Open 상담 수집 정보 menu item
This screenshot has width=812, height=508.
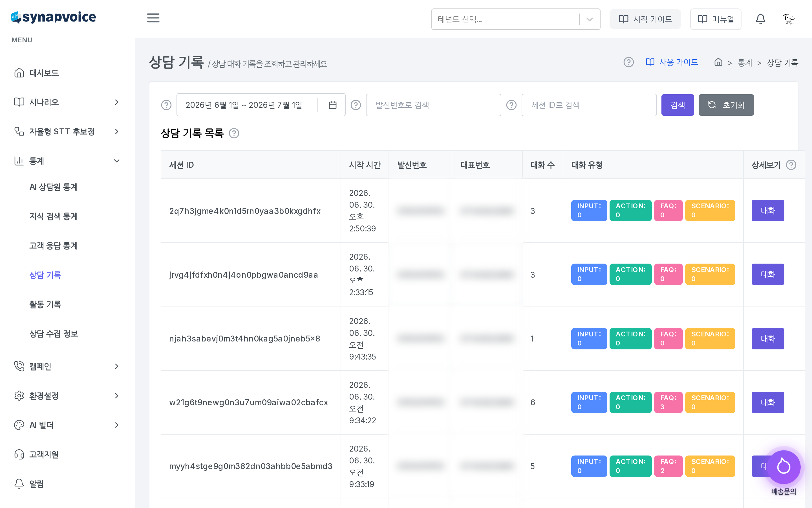(54, 334)
